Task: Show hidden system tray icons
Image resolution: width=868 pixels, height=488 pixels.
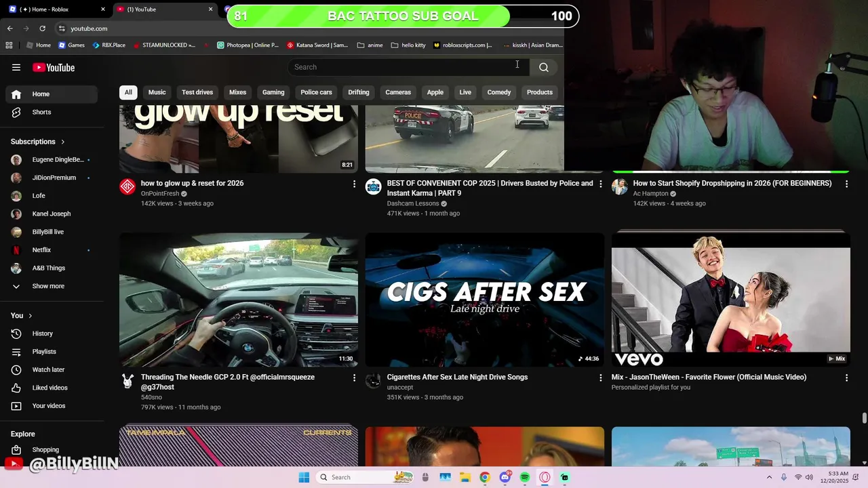Action: pyautogui.click(x=769, y=477)
